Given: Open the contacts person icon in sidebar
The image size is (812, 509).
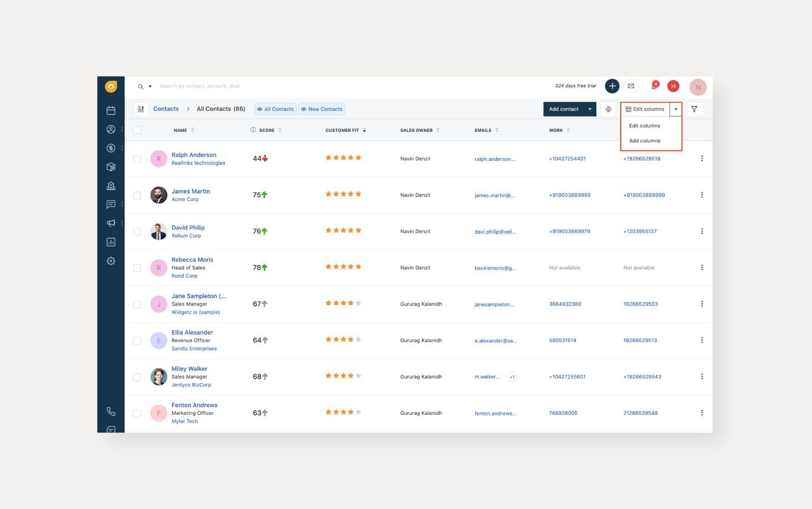Looking at the screenshot, I should coord(111,129).
